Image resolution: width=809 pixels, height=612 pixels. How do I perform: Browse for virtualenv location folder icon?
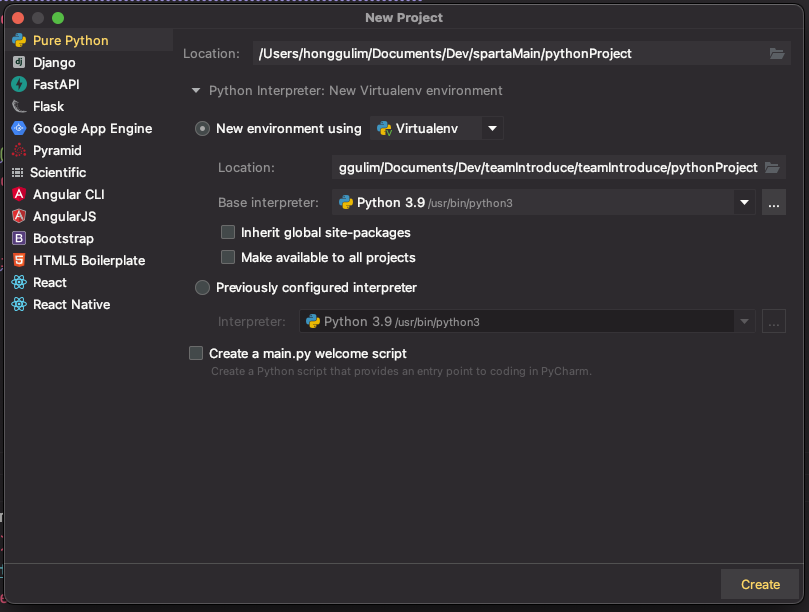point(772,167)
